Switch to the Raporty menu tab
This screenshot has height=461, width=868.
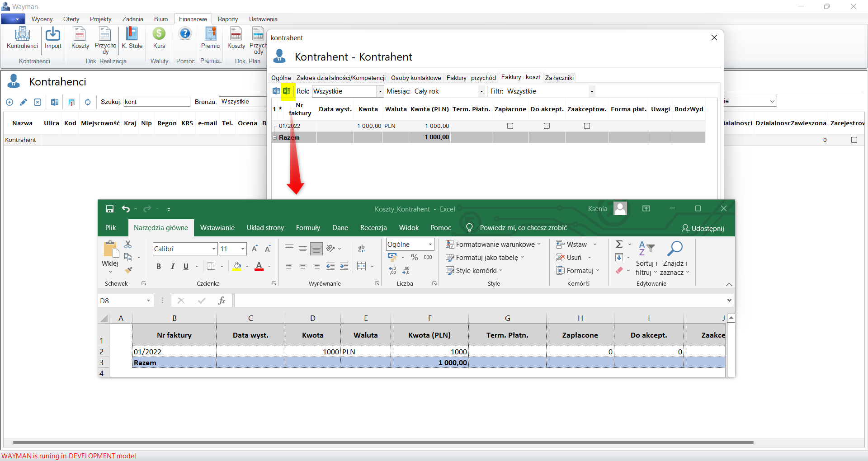[x=228, y=19]
